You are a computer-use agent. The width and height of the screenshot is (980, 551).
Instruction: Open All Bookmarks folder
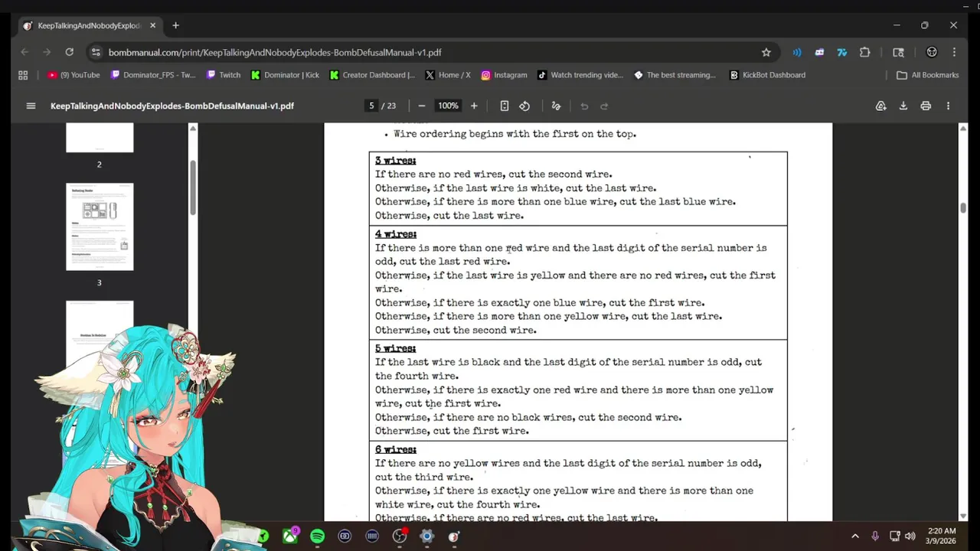pyautogui.click(x=928, y=75)
